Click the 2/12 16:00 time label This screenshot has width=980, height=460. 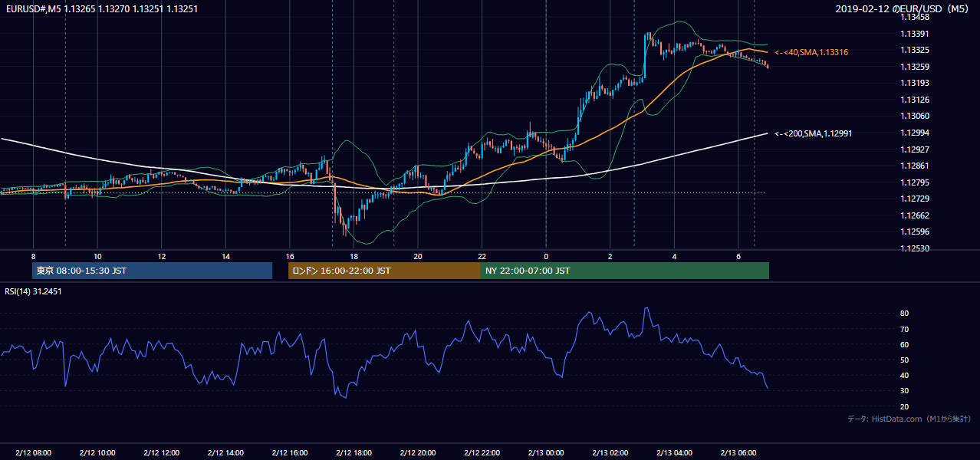point(290,452)
